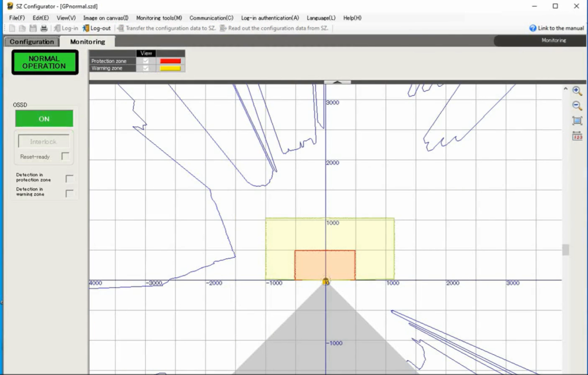Collapse the zone view panel with top arrow
588x375 pixels.
point(337,82)
